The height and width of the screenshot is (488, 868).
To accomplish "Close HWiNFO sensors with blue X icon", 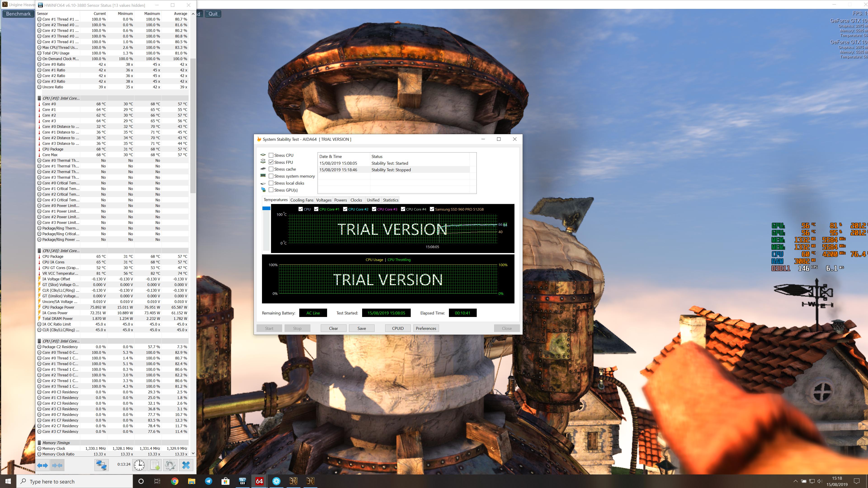I will point(186,465).
